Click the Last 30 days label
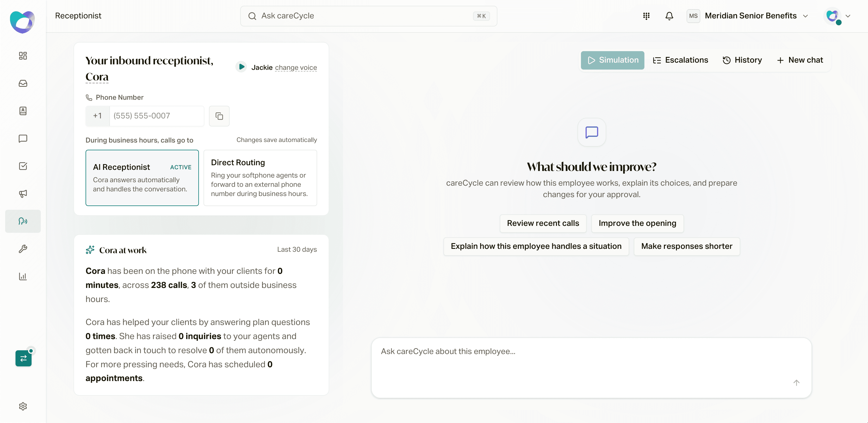The height and width of the screenshot is (423, 868). click(297, 250)
